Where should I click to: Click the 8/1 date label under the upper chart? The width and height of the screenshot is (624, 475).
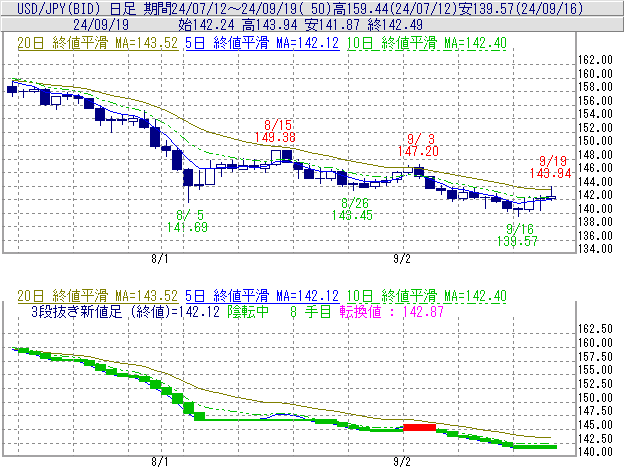pos(160,259)
